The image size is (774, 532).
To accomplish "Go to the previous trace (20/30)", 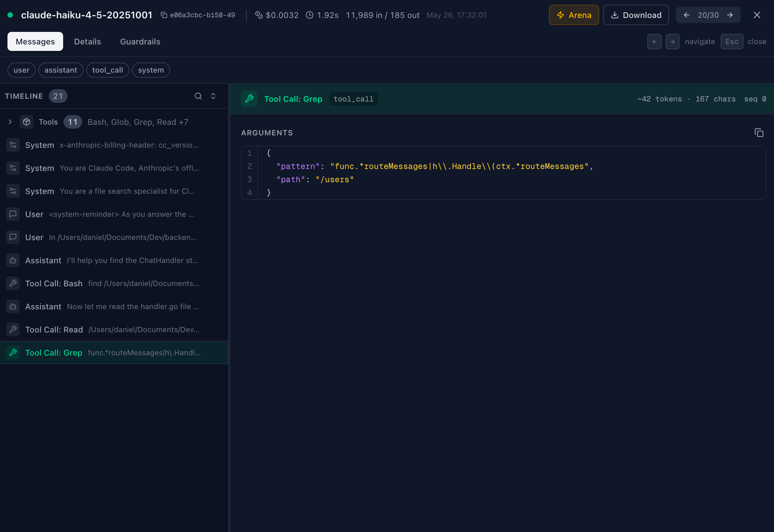I will 686,15.
